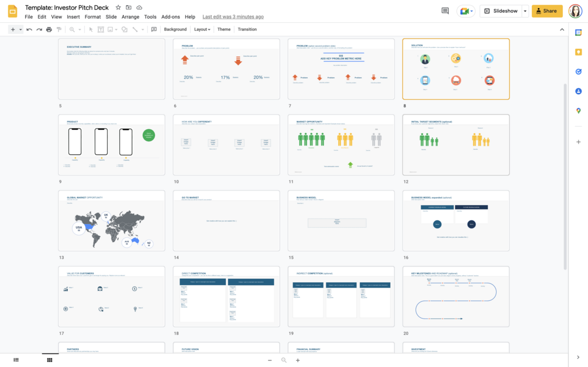
Task: Select the text box tool
Action: pos(101,29)
